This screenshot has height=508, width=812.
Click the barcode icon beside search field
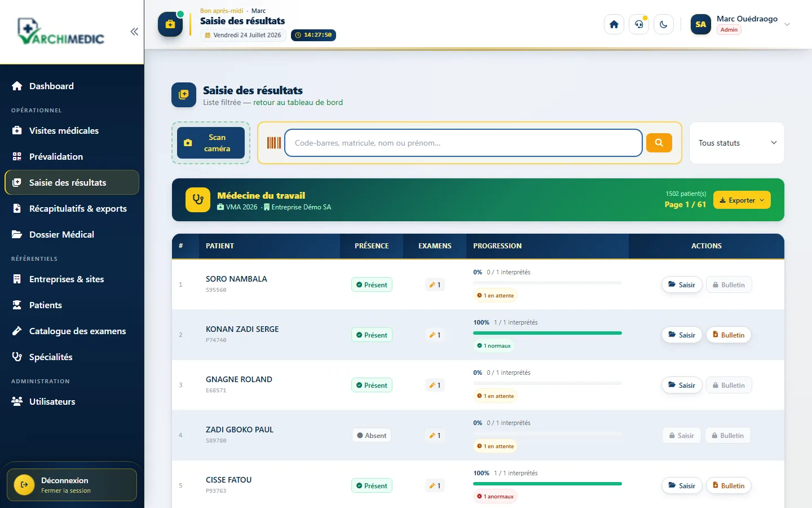pos(273,143)
